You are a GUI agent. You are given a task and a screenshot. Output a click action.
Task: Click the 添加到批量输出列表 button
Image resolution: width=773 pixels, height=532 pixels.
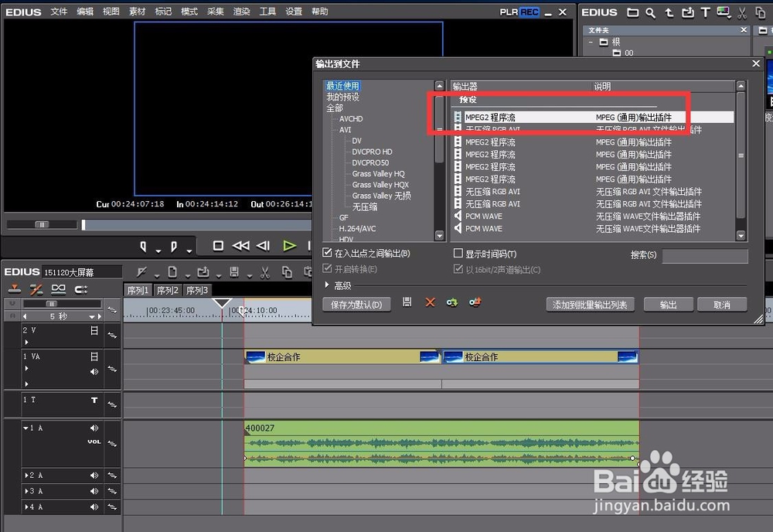click(x=591, y=305)
